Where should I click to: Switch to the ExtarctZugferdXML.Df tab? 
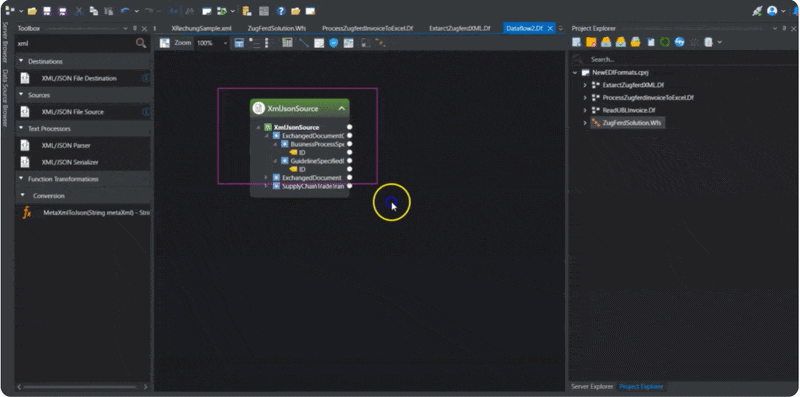(460, 29)
